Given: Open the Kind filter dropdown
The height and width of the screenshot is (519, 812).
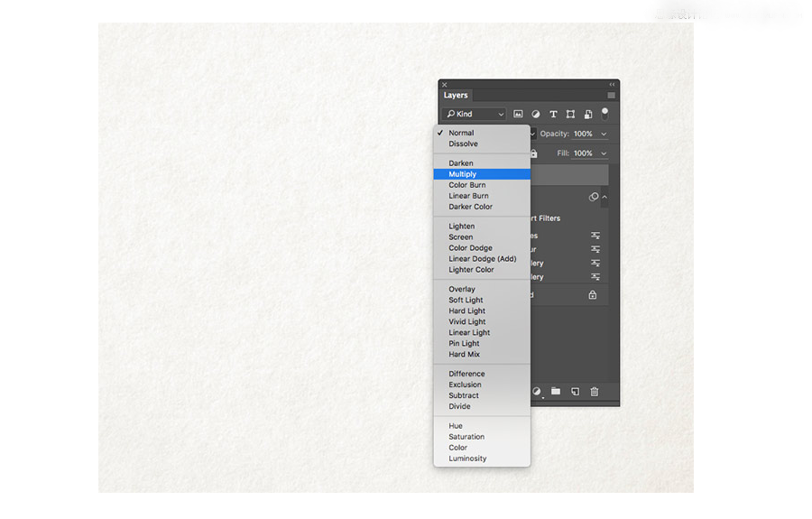Looking at the screenshot, I should (475, 115).
